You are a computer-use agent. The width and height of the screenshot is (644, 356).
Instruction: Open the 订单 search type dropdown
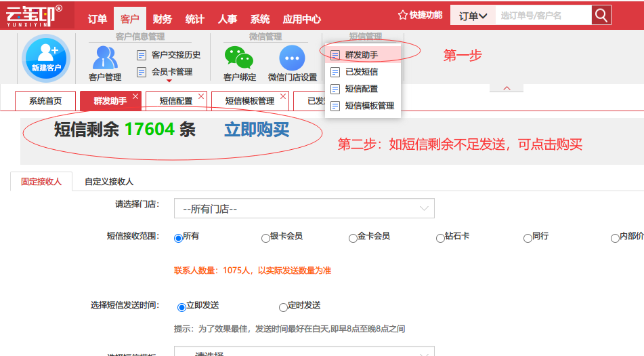click(x=473, y=16)
